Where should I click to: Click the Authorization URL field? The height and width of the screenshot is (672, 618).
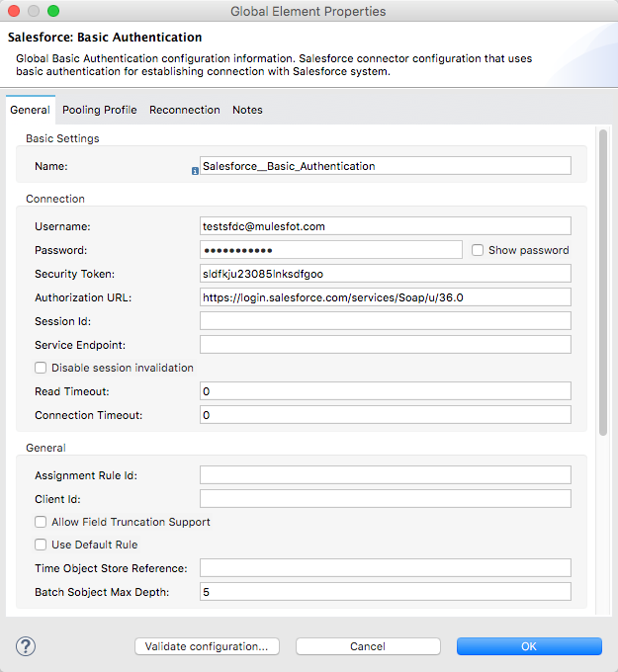click(x=385, y=297)
